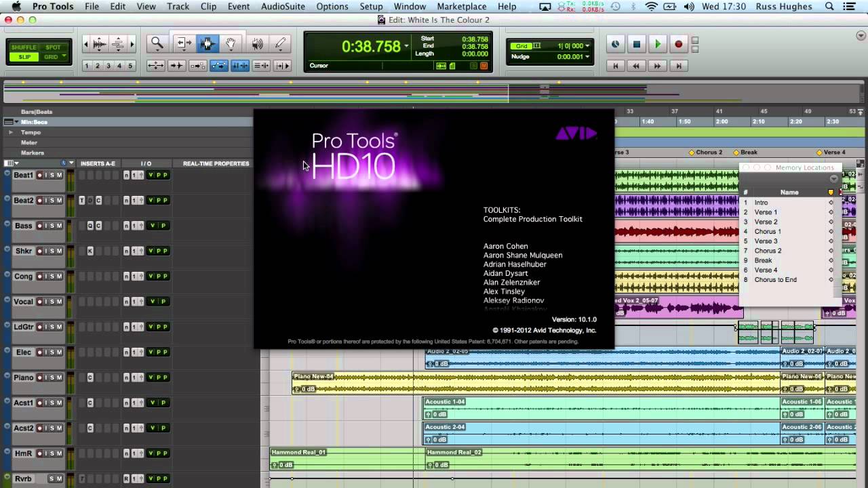
Task: Click the Rewind button
Action: tap(636, 66)
